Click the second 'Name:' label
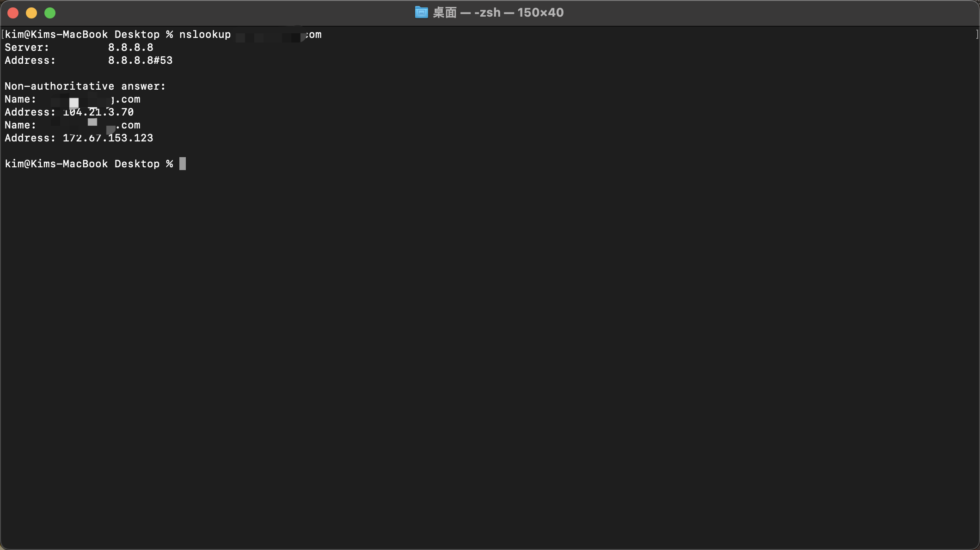This screenshot has width=980, height=550. (x=20, y=125)
